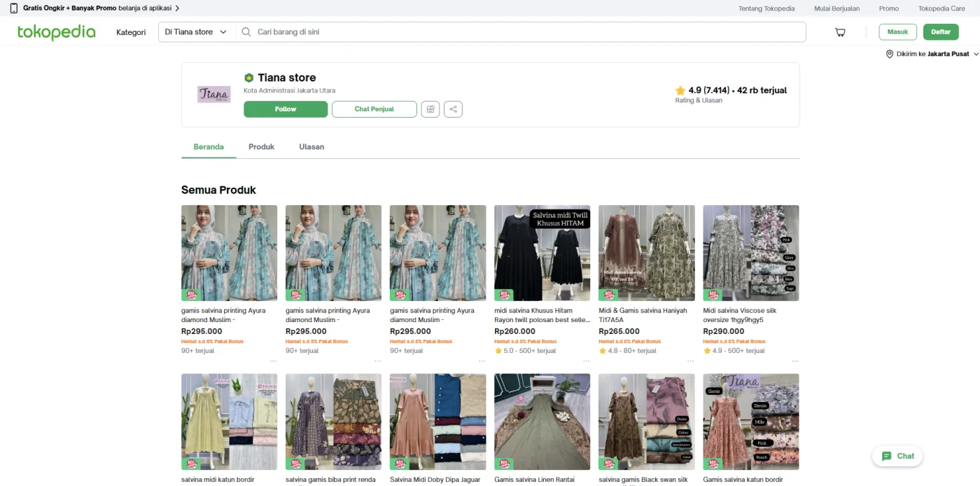This screenshot has height=486, width=980.
Task: Open the Haniyah midi dress product image
Action: pos(647,253)
